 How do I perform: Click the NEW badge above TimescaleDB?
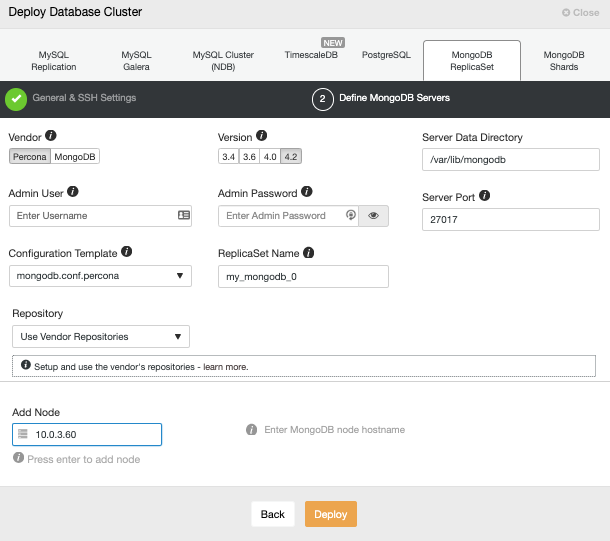(x=333, y=43)
